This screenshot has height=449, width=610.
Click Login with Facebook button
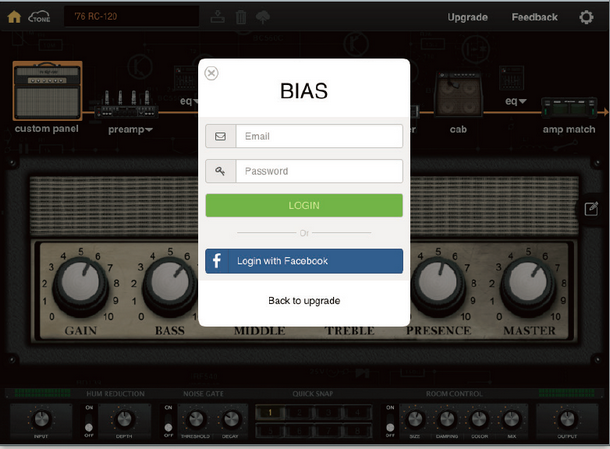click(x=304, y=261)
